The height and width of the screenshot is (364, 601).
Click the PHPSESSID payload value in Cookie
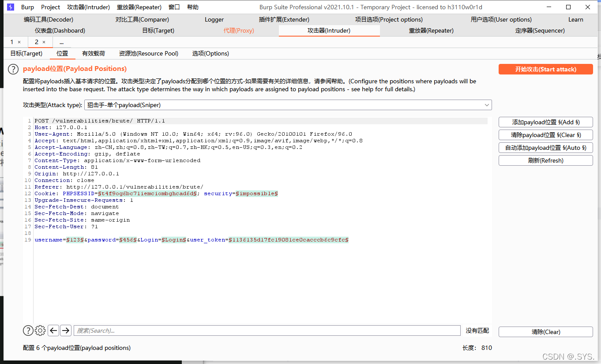click(147, 193)
